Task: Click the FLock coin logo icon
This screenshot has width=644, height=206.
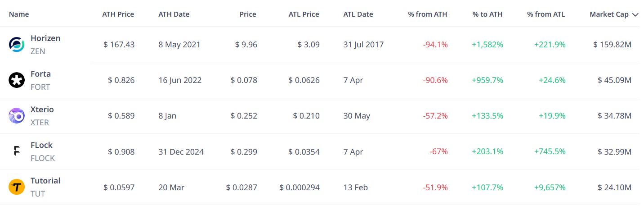Action: click(x=17, y=151)
